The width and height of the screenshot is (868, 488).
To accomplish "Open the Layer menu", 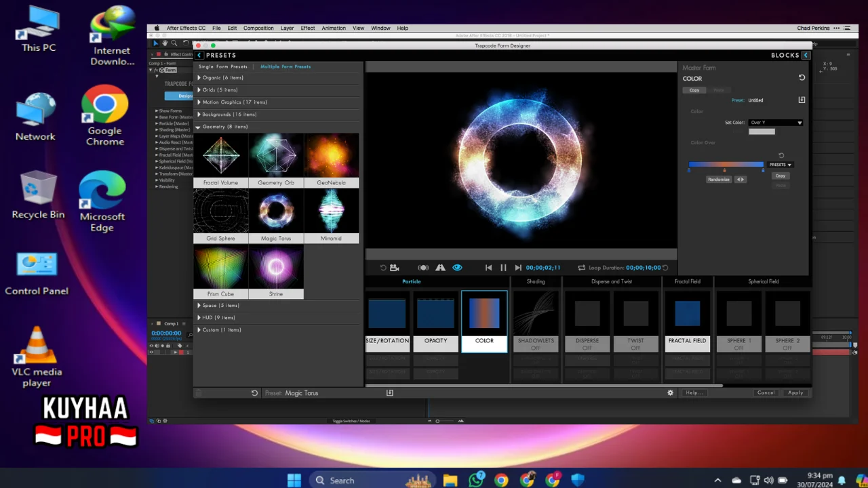I will [x=287, y=28].
